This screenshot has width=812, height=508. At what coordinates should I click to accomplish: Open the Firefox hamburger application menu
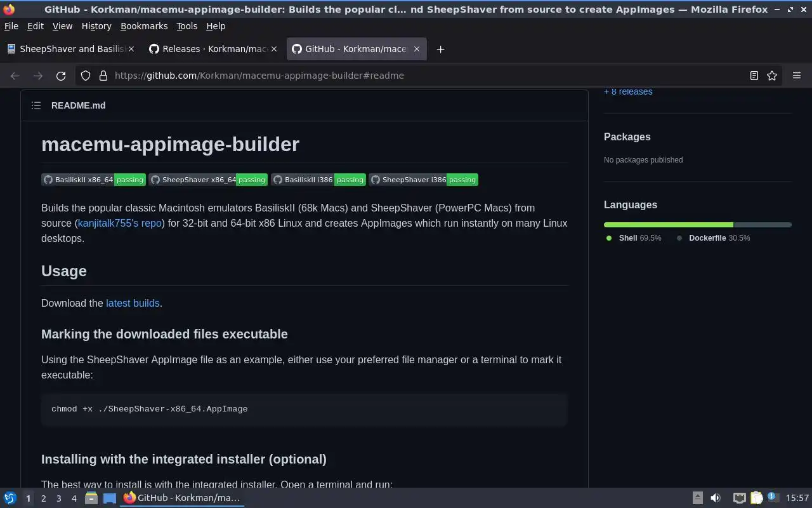coord(797,76)
